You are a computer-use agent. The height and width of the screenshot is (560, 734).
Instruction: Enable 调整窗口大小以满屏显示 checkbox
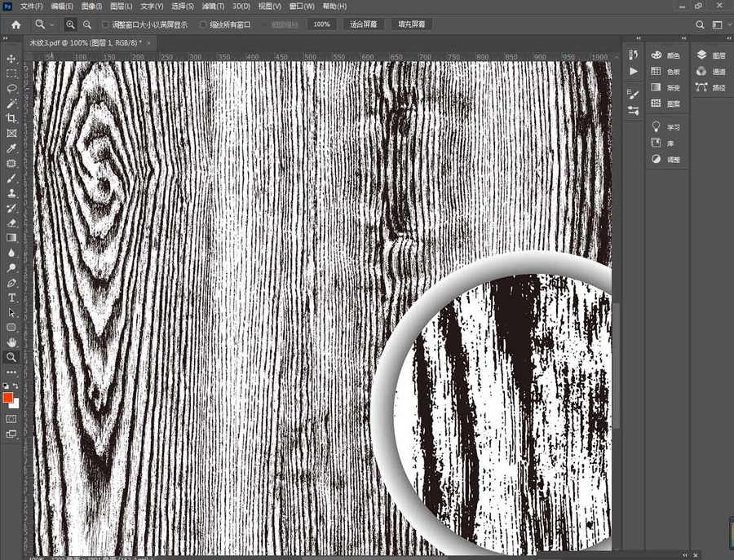(x=105, y=24)
